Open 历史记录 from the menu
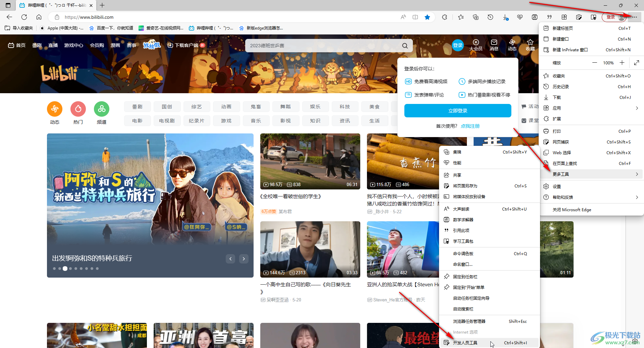 (592, 86)
